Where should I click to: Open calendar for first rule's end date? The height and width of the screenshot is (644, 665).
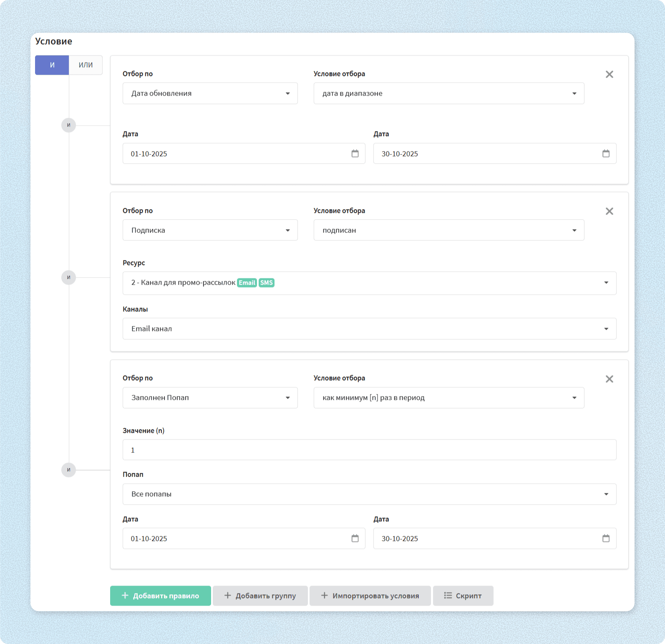606,154
